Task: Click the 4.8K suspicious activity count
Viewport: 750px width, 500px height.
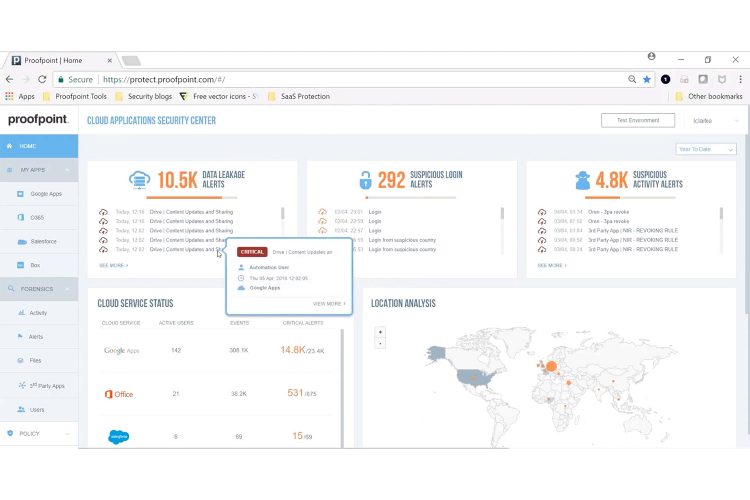Action: pos(611,180)
